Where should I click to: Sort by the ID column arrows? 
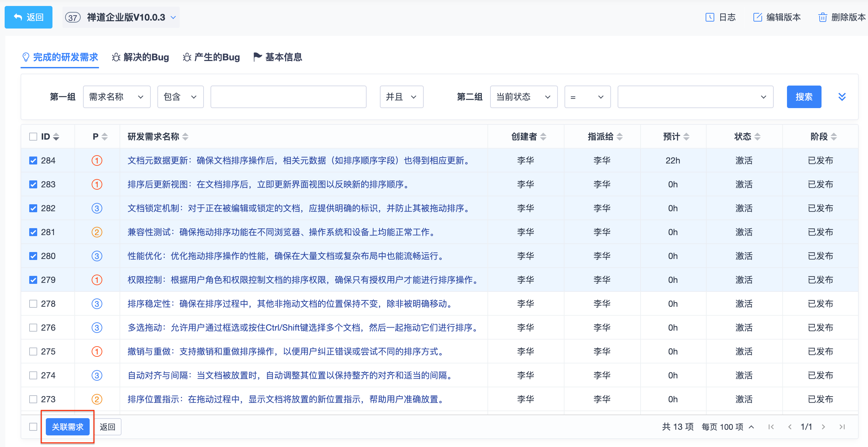coord(56,137)
